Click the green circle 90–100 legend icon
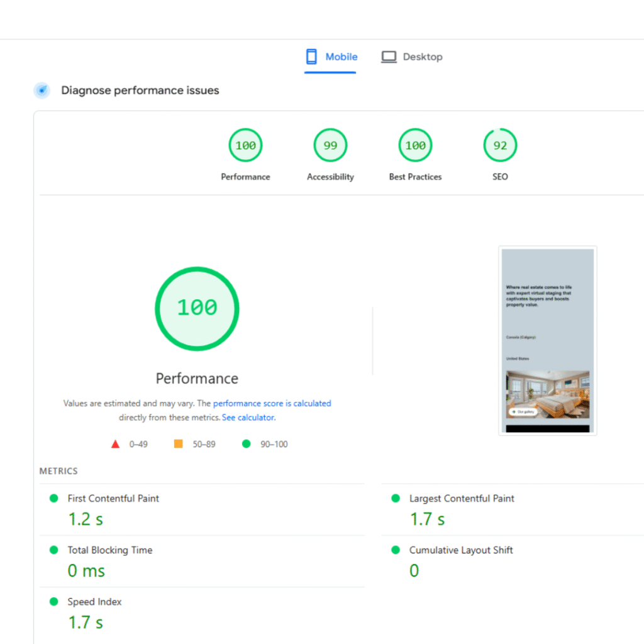This screenshot has height=644, width=644. pos(246,443)
